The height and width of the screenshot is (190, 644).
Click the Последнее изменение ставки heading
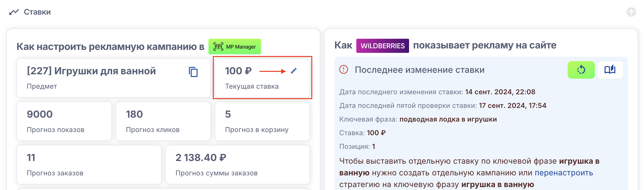[419, 70]
